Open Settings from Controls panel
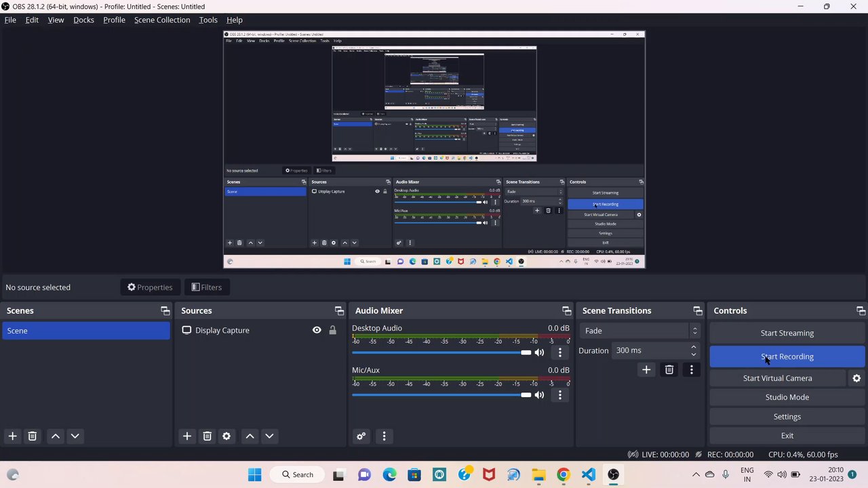The width and height of the screenshot is (868, 488). click(x=787, y=417)
